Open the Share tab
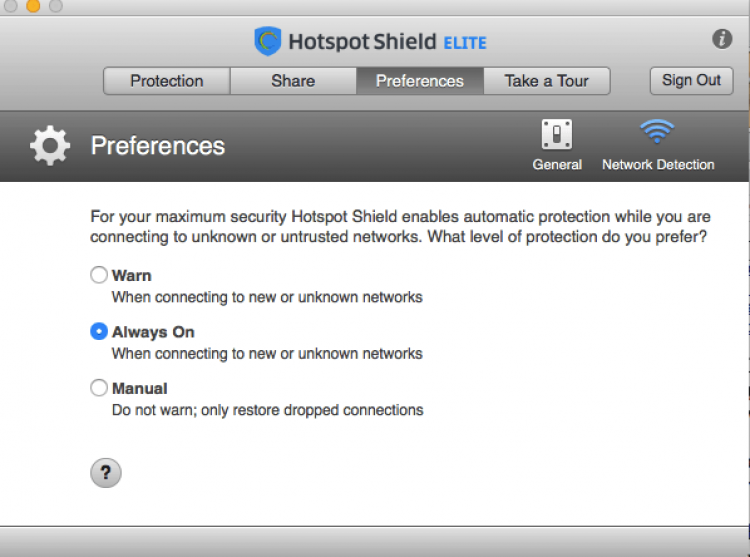750x557 pixels. (x=293, y=81)
